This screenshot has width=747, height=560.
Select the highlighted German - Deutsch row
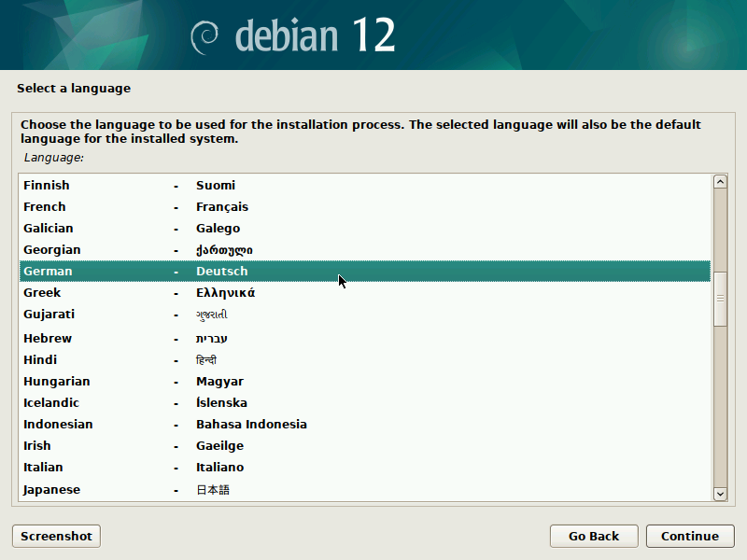pyautogui.click(x=365, y=271)
